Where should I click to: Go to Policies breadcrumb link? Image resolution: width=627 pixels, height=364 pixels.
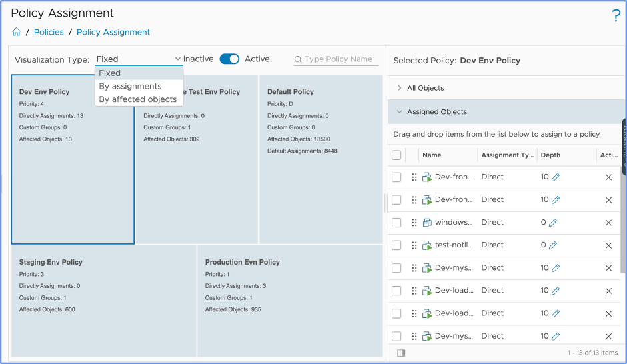tap(49, 32)
